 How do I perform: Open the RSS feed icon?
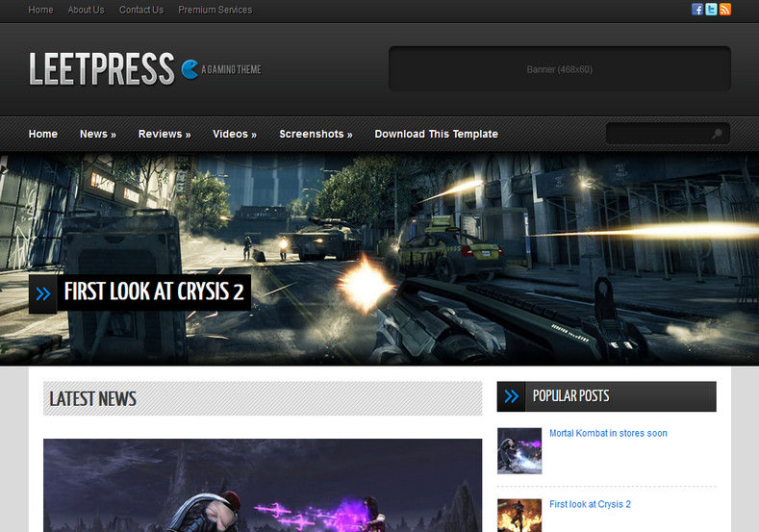tap(724, 10)
